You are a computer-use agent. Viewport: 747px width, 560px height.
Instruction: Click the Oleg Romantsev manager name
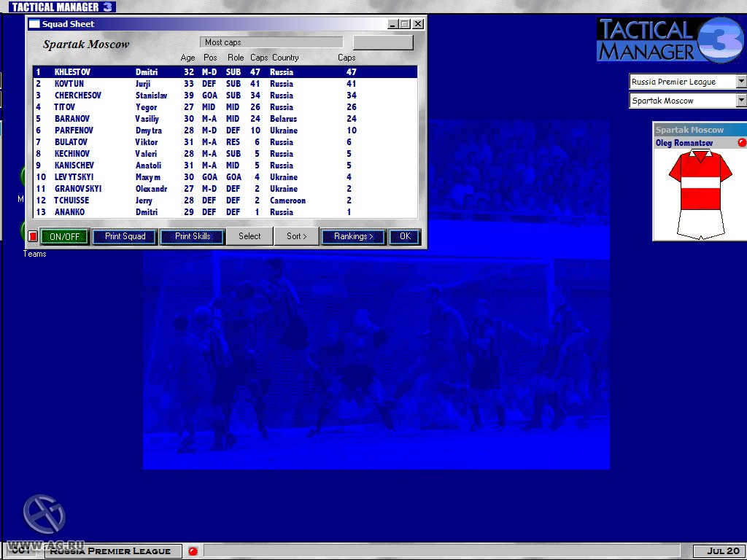click(684, 143)
